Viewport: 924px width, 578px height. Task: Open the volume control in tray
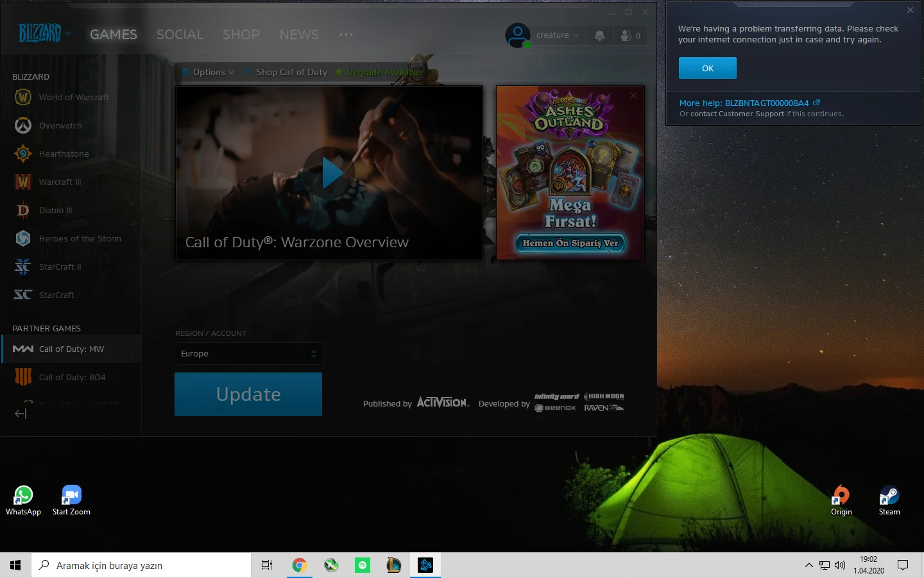(x=840, y=565)
